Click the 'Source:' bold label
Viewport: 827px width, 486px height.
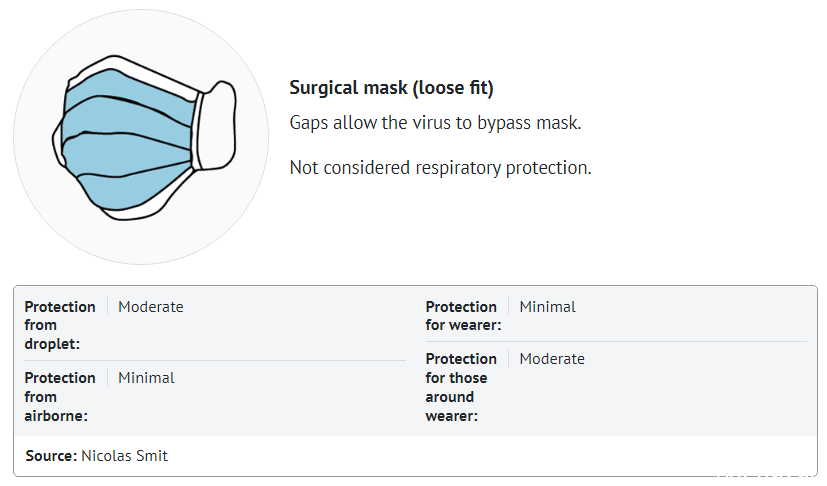51,455
